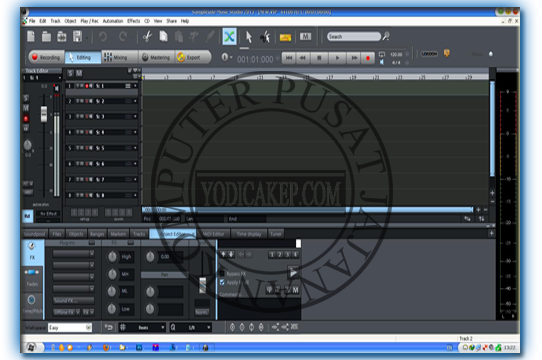The height and width of the screenshot is (360, 542).
Task: Click the Stop transport button
Action: click(319, 58)
